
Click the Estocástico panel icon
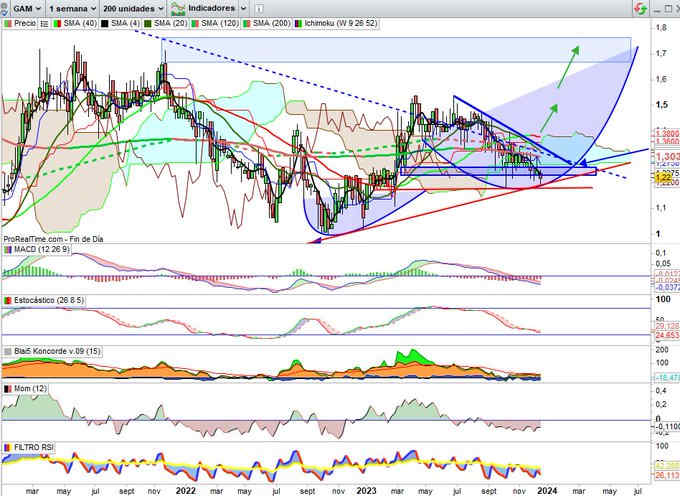pos(8,300)
